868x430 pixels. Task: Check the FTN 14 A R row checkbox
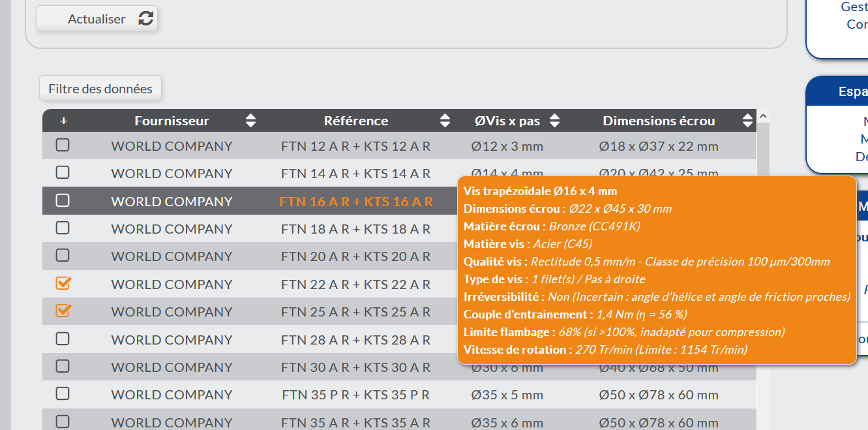(63, 172)
